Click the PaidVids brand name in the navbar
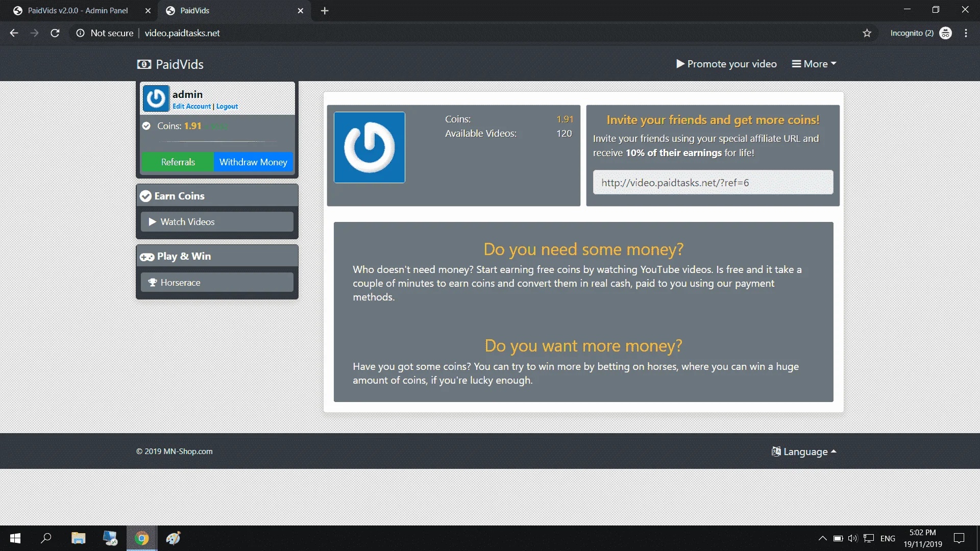This screenshot has height=551, width=980. 180,64
